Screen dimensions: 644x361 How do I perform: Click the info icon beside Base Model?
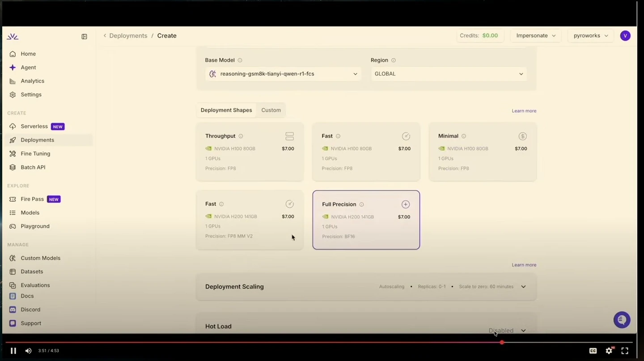(x=240, y=60)
